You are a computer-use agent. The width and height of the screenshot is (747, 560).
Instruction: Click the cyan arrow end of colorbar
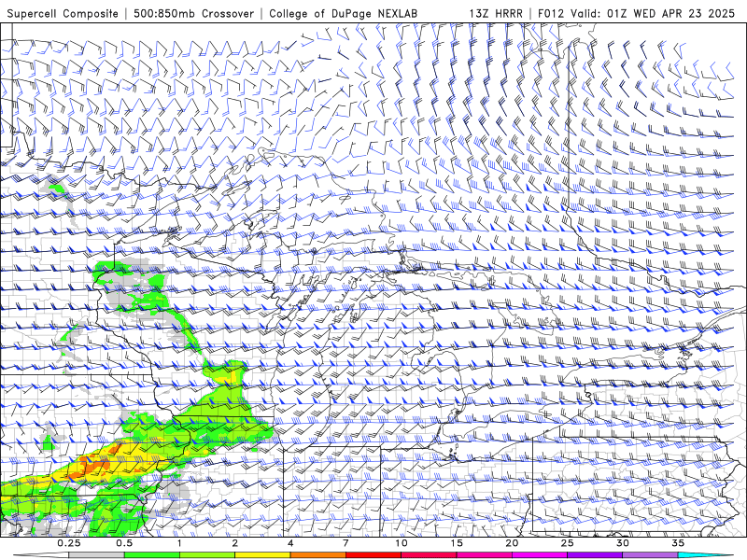[706, 555]
